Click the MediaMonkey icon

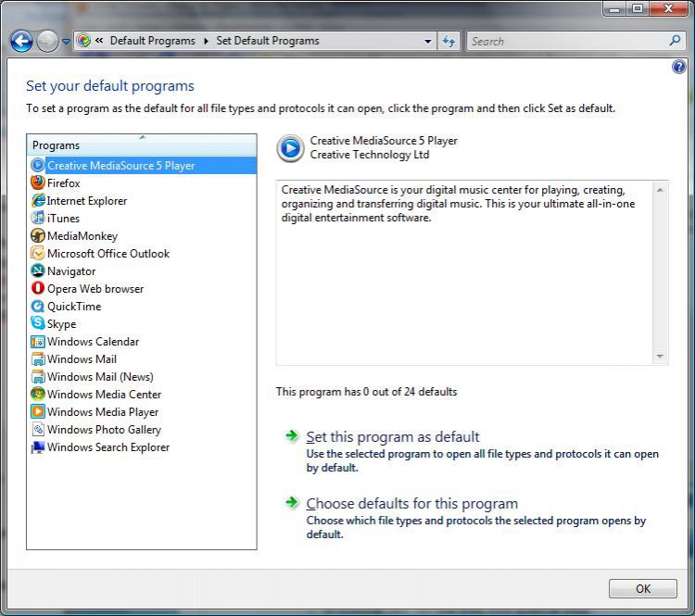[x=38, y=235]
